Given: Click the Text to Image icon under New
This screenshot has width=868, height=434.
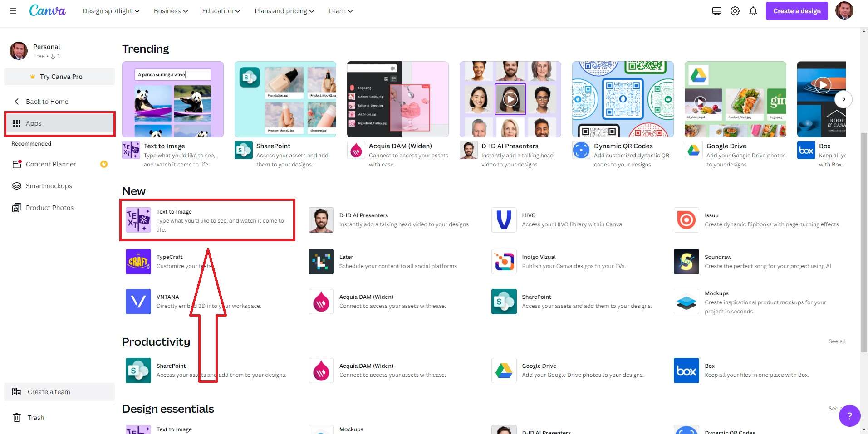Looking at the screenshot, I should point(138,220).
